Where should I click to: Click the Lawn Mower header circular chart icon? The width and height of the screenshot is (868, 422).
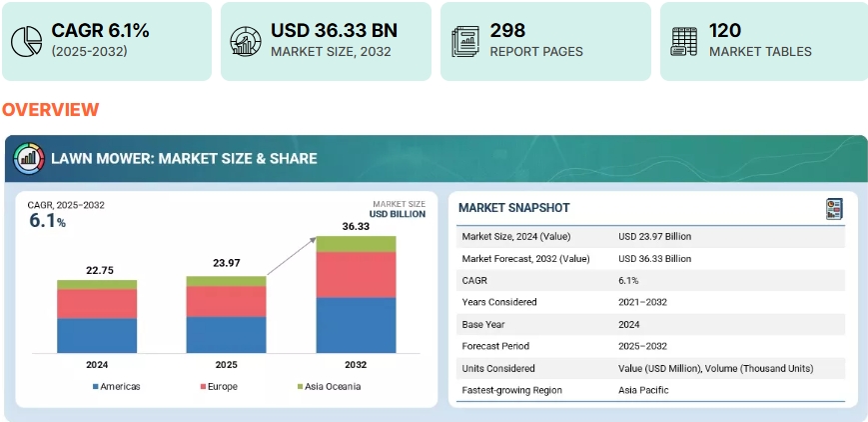(28, 158)
